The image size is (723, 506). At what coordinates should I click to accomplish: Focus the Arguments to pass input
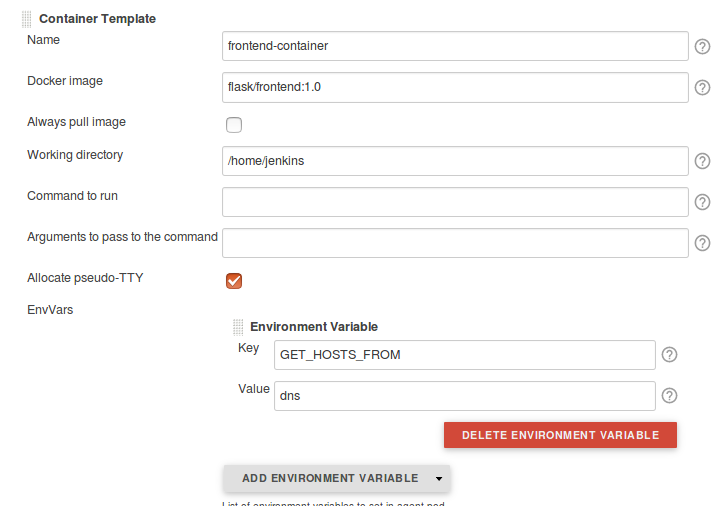(455, 243)
